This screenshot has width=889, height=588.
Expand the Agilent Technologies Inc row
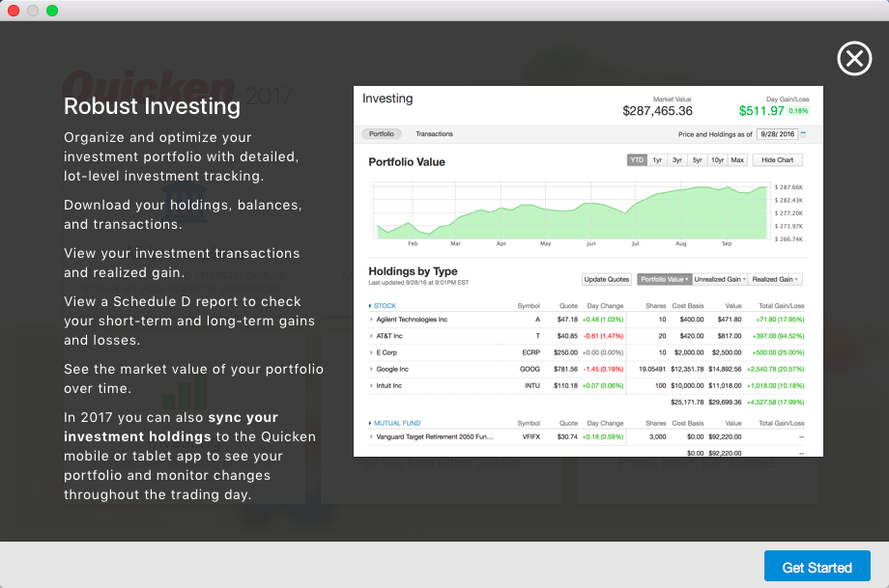pos(371,320)
